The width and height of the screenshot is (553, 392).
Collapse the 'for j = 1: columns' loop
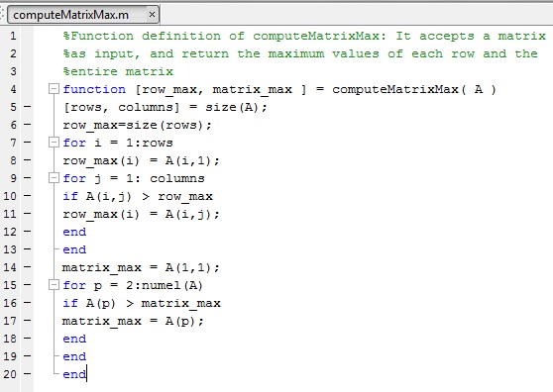click(54, 178)
